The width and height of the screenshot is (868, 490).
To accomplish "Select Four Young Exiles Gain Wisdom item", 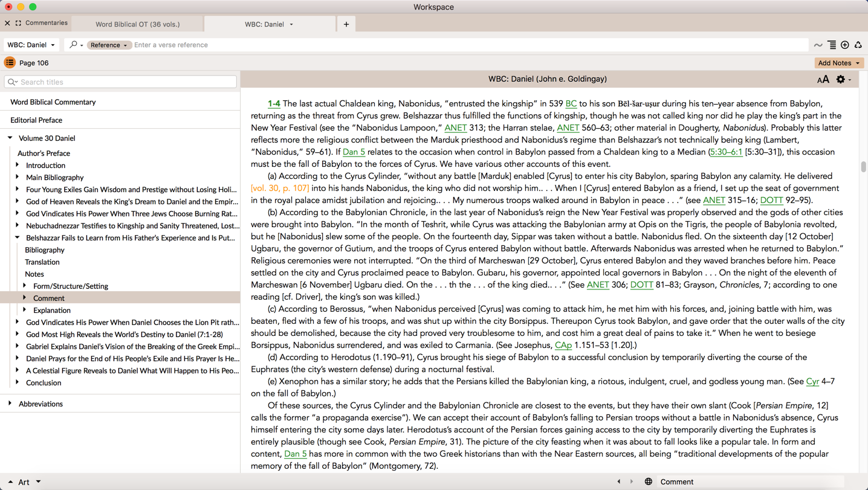I will pos(131,189).
